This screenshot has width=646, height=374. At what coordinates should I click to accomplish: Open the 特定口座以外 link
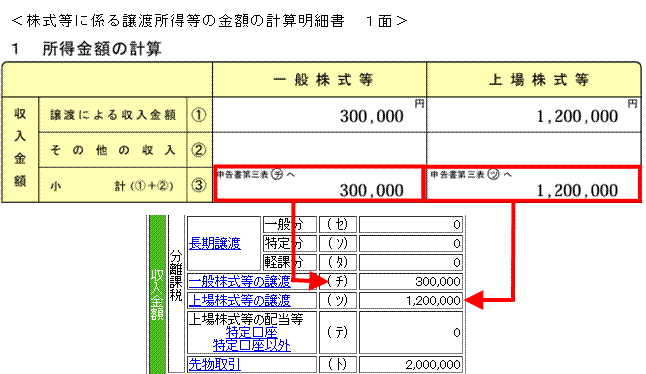[x=251, y=345]
